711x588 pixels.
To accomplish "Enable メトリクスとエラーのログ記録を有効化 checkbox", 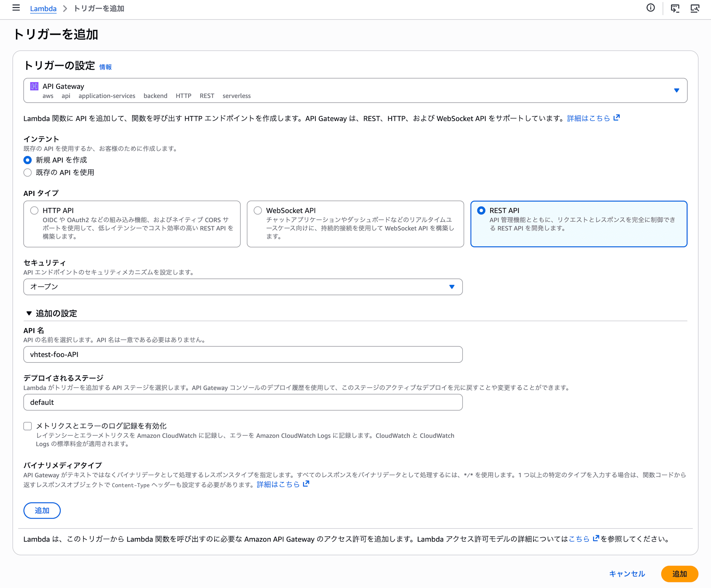I will pos(27,426).
